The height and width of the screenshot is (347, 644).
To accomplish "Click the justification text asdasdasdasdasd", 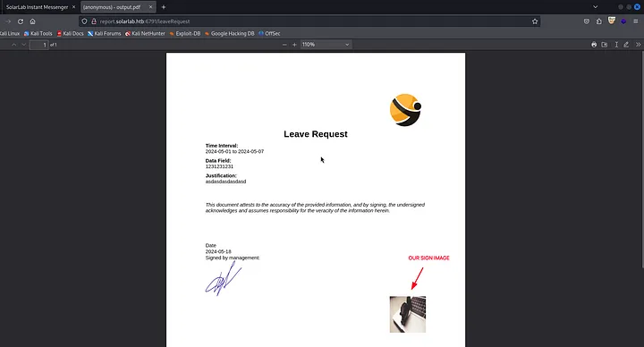I will pos(225,182).
